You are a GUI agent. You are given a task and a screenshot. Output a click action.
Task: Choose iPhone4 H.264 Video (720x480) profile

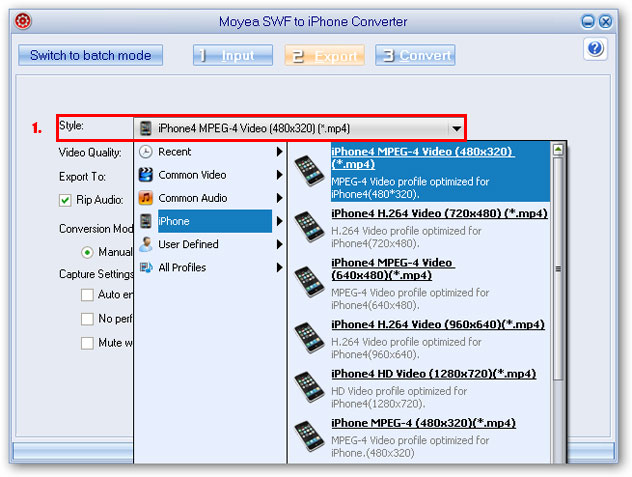point(420,228)
